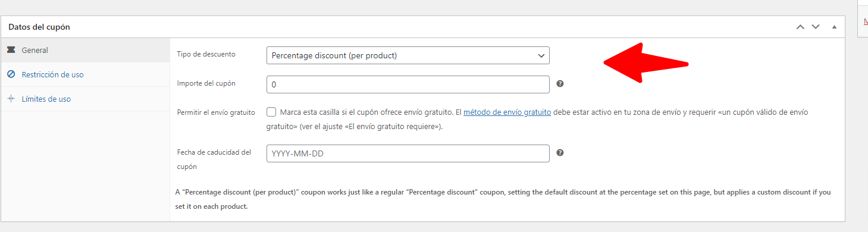Click the ban icon beside Restricción de uso

pyautogui.click(x=11, y=75)
